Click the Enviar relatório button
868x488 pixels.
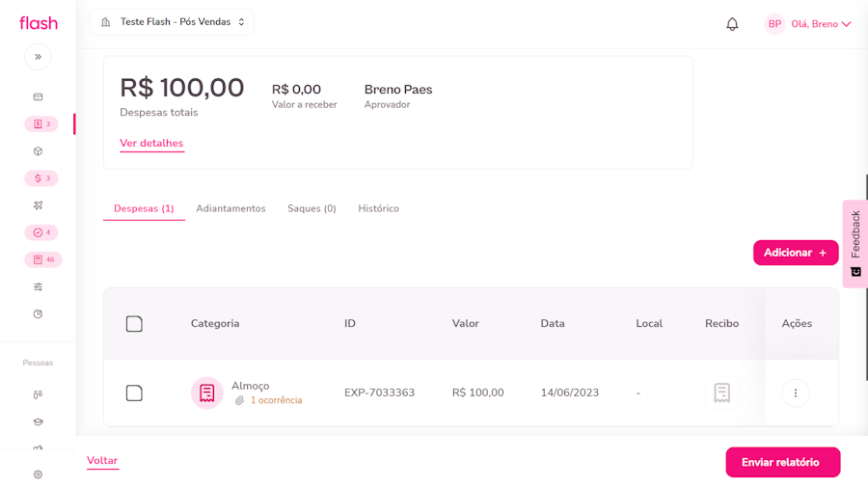tap(782, 462)
